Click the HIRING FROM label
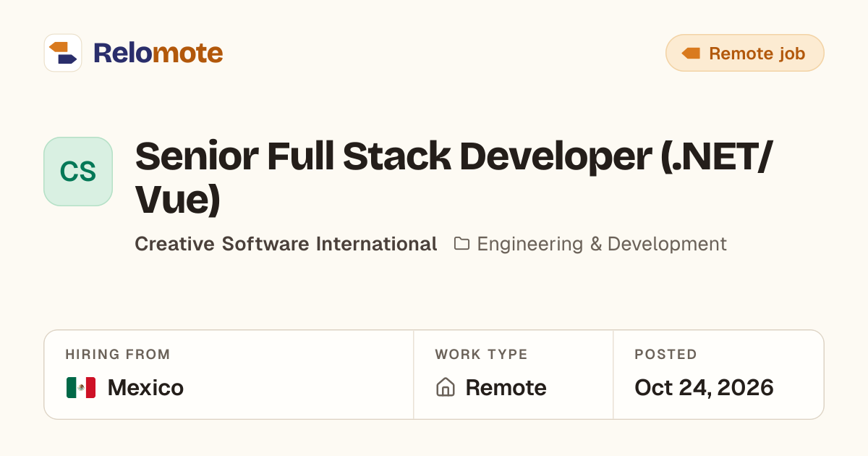Image resolution: width=868 pixels, height=456 pixels. coord(118,355)
